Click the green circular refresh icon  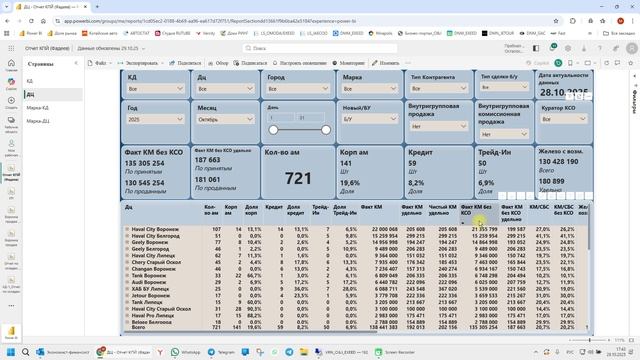tap(558, 63)
